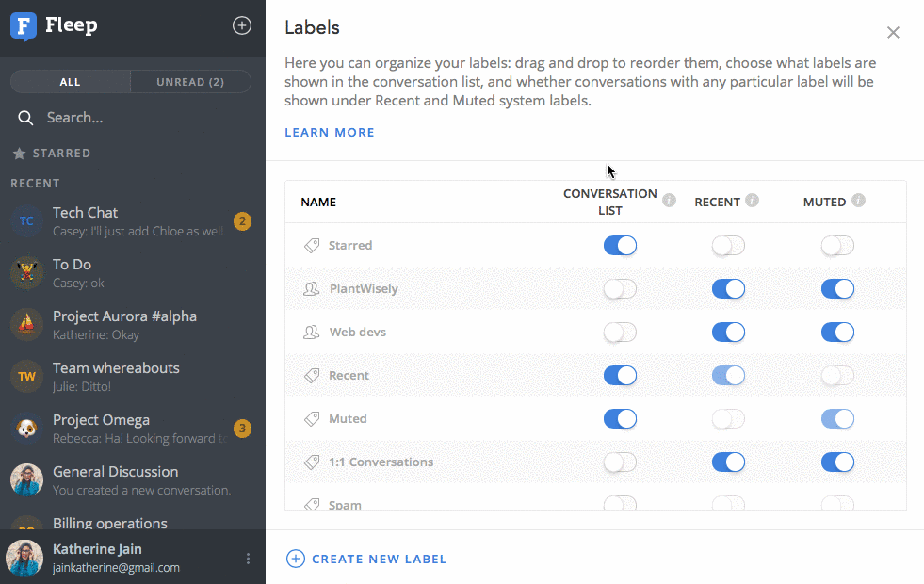The height and width of the screenshot is (584, 924).
Task: Switch to the ALL conversations tab
Action: (70, 82)
